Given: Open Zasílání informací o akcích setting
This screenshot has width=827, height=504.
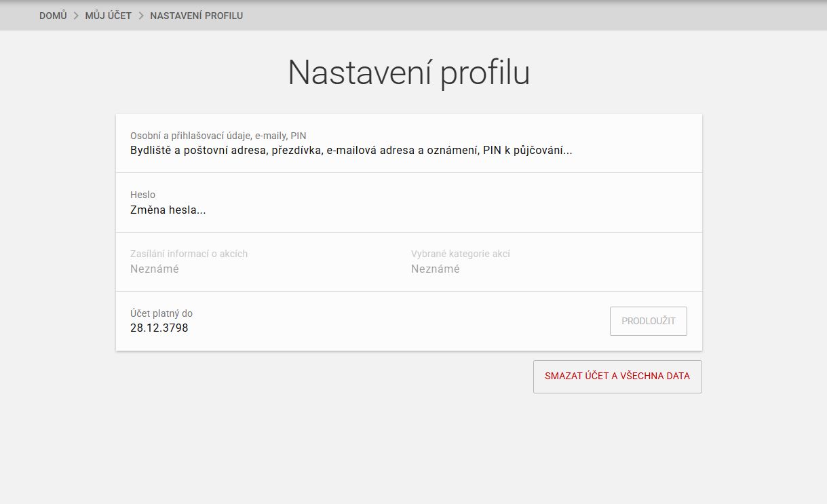Looking at the screenshot, I should click(189, 254).
